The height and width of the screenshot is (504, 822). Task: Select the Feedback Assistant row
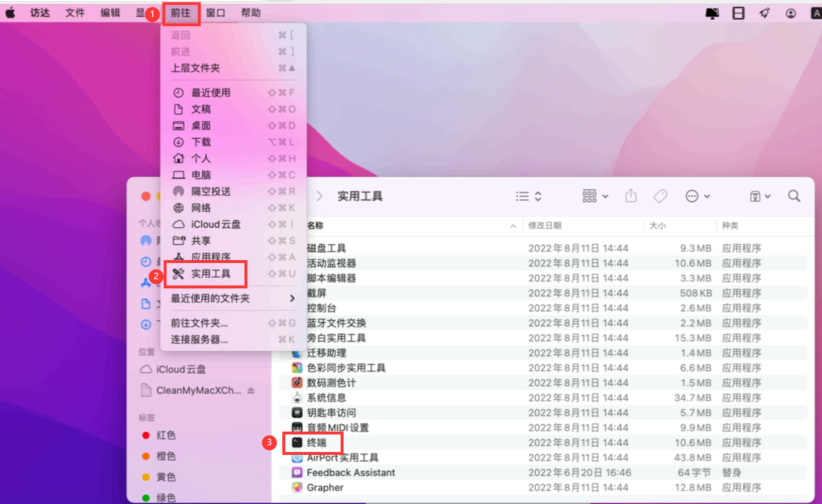(351, 472)
